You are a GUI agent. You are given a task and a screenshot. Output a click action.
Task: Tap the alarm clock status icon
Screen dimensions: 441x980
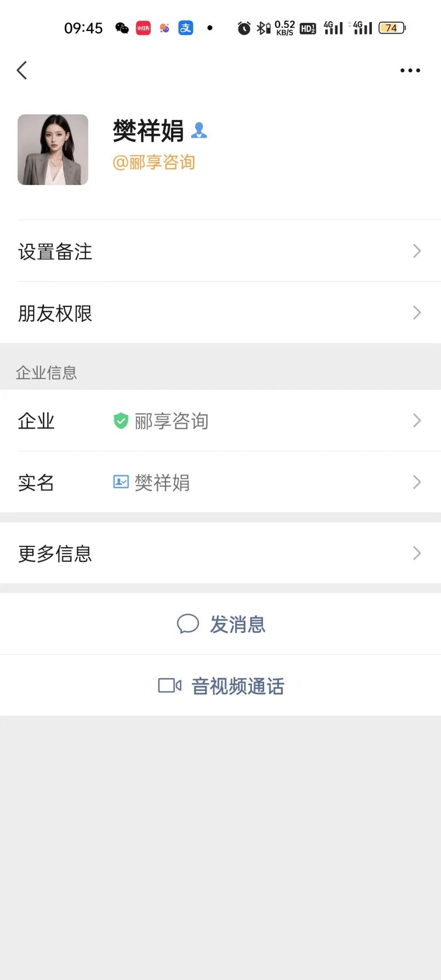point(244,29)
